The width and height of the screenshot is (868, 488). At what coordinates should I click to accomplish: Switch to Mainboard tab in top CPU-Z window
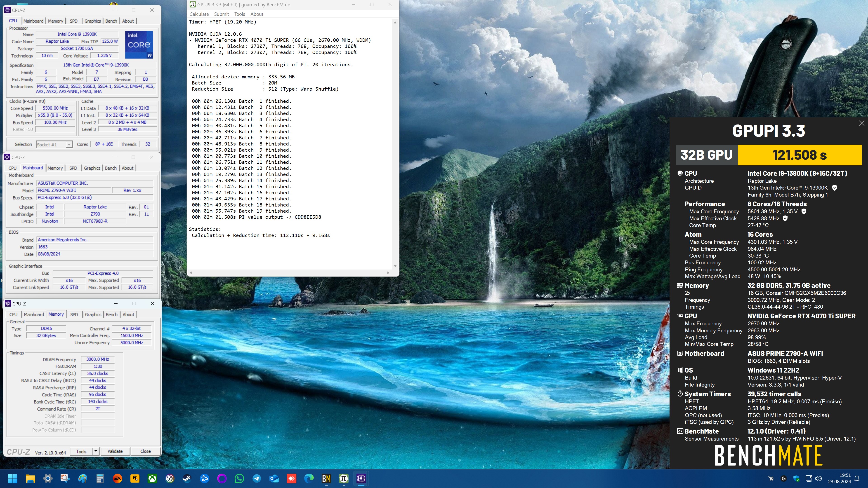pos(33,21)
